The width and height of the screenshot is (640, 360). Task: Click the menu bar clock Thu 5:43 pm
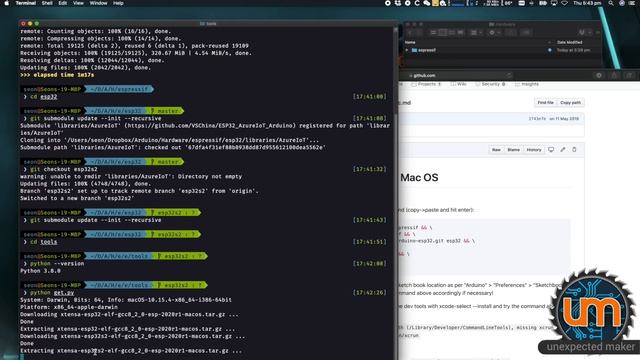point(587,3)
